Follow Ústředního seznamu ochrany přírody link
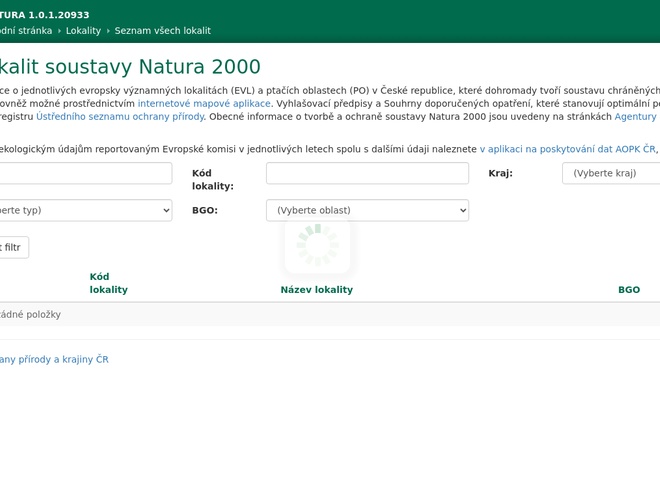 click(x=120, y=117)
